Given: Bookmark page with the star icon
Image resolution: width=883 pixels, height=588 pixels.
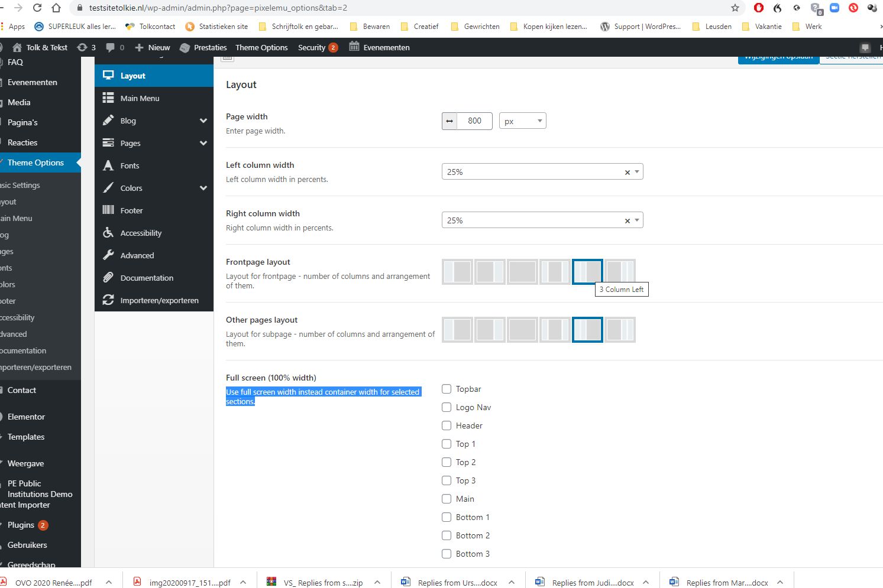Looking at the screenshot, I should pos(735,8).
